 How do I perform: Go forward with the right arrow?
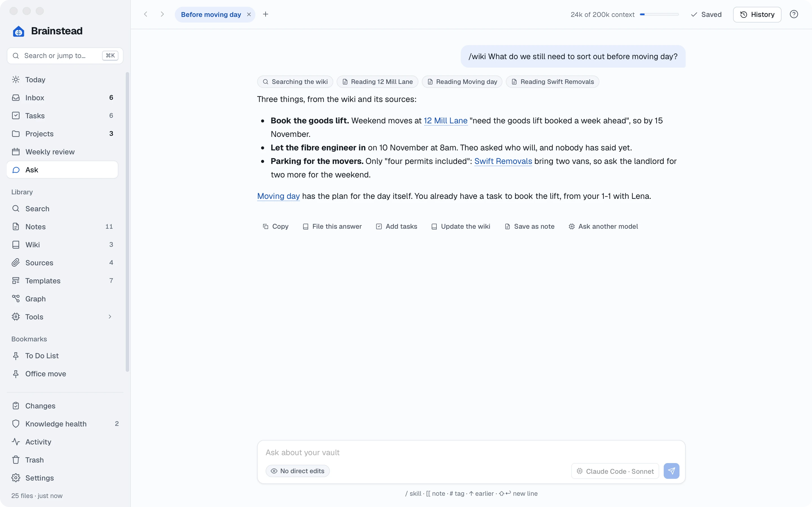click(x=162, y=14)
